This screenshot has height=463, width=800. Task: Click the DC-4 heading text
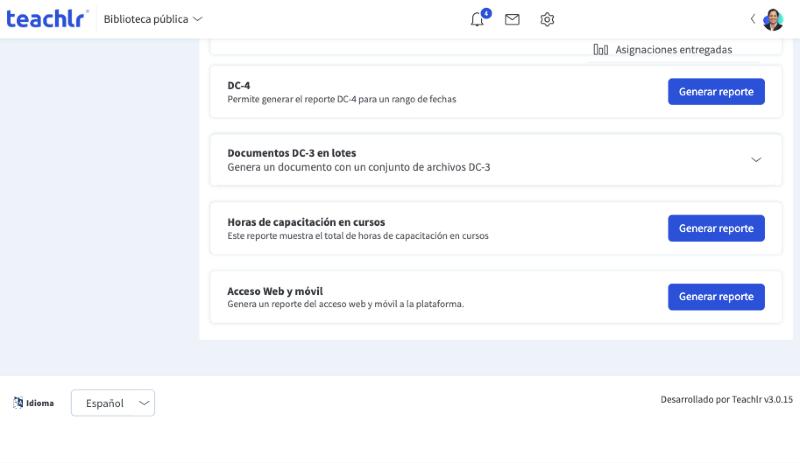click(238, 85)
